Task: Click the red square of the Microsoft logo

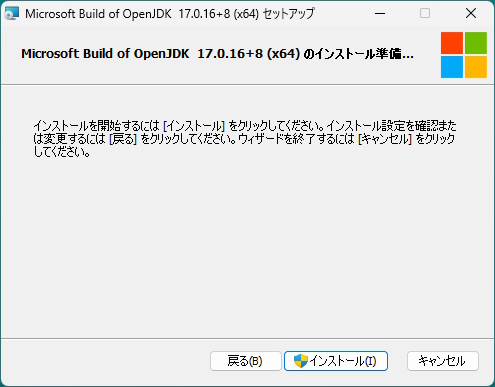Action: tap(452, 43)
